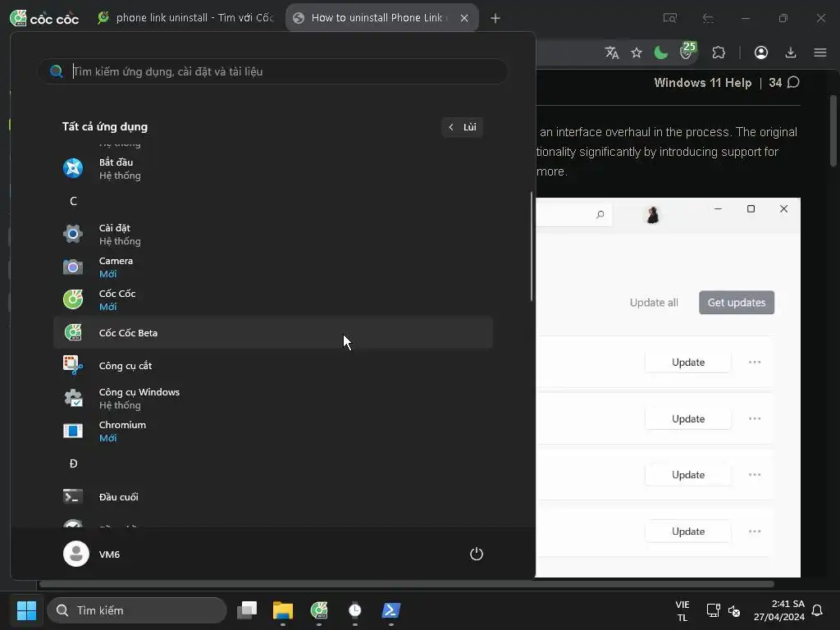
Task: Open the extensions puzzle icon
Action: click(x=719, y=52)
